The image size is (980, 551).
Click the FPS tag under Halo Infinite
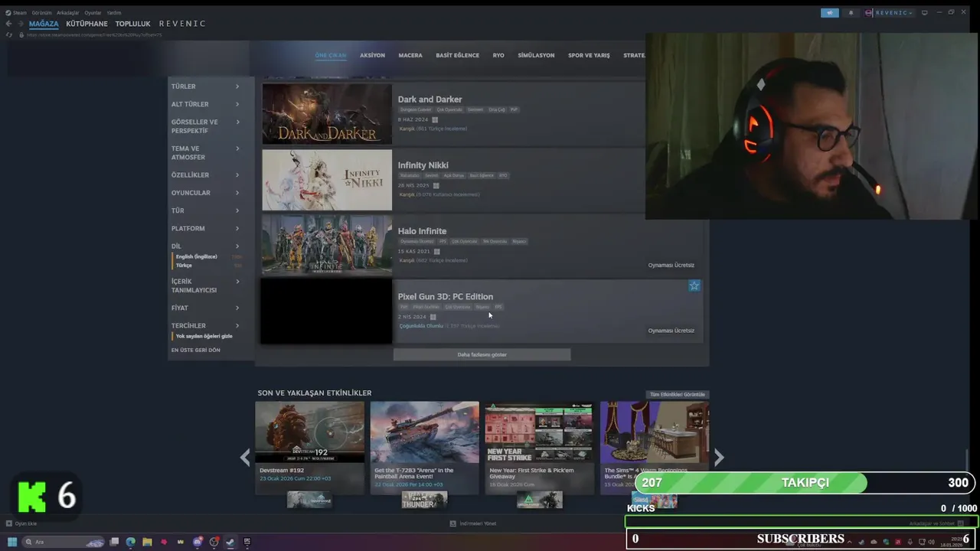point(443,241)
